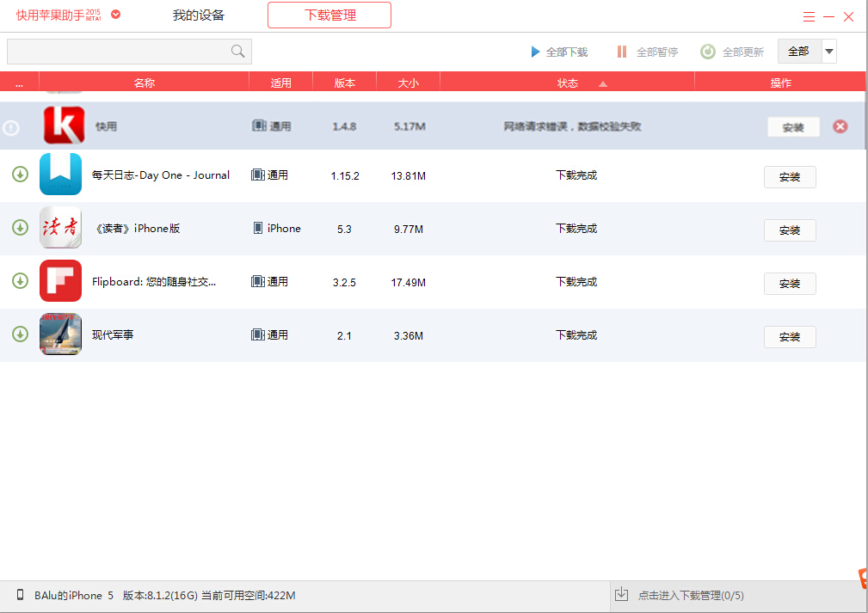868x613 pixels.
Task: Open the hamburger main menu
Action: point(809,16)
